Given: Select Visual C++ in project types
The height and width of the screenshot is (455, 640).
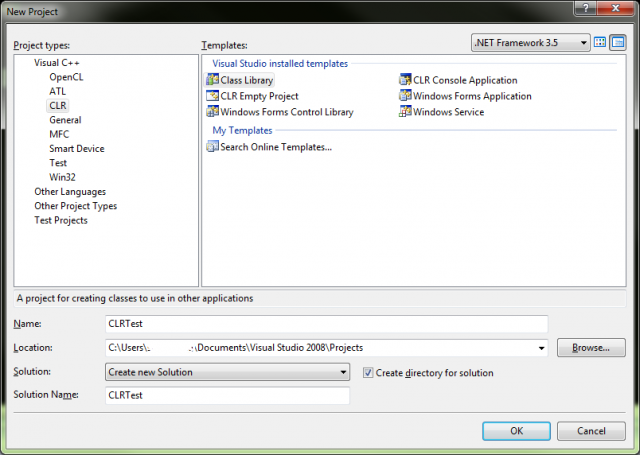Looking at the screenshot, I should point(57,63).
